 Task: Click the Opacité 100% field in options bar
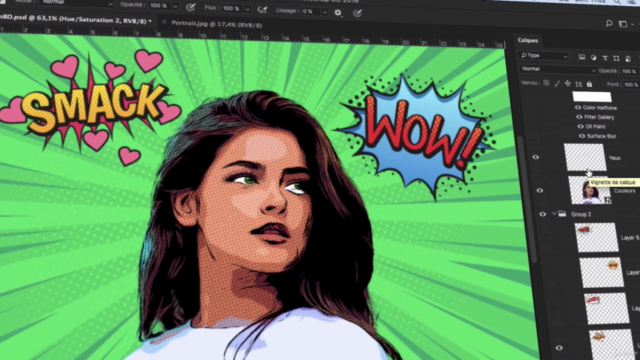pos(158,6)
